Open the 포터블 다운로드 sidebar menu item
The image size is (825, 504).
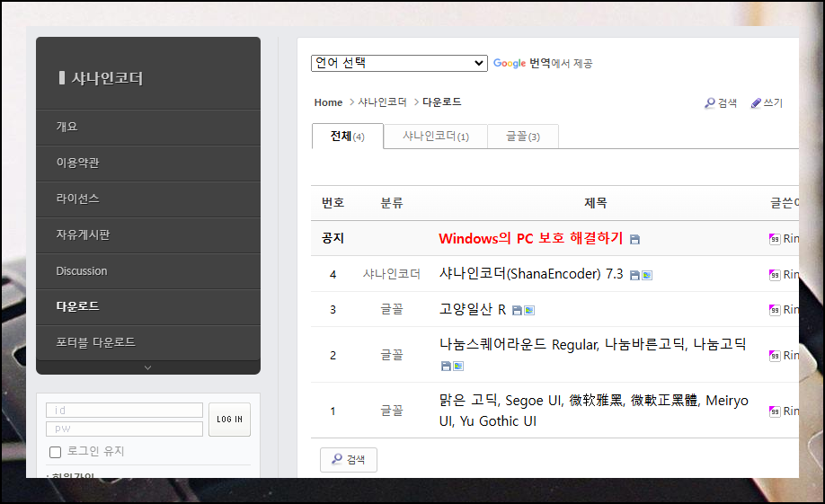(x=148, y=343)
